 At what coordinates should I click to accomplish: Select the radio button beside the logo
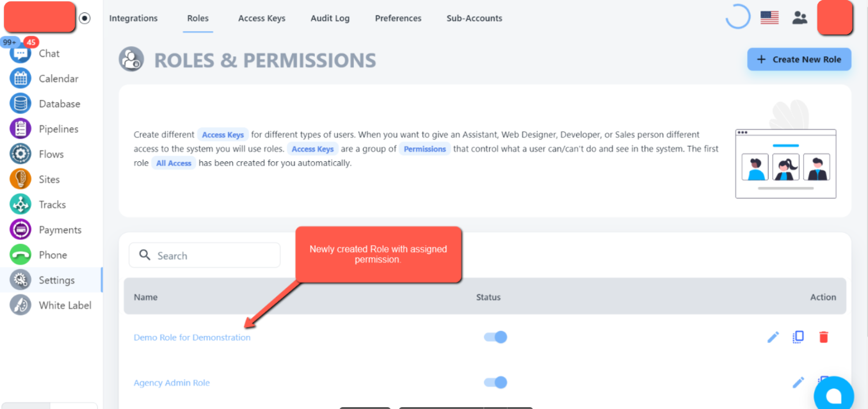click(85, 19)
